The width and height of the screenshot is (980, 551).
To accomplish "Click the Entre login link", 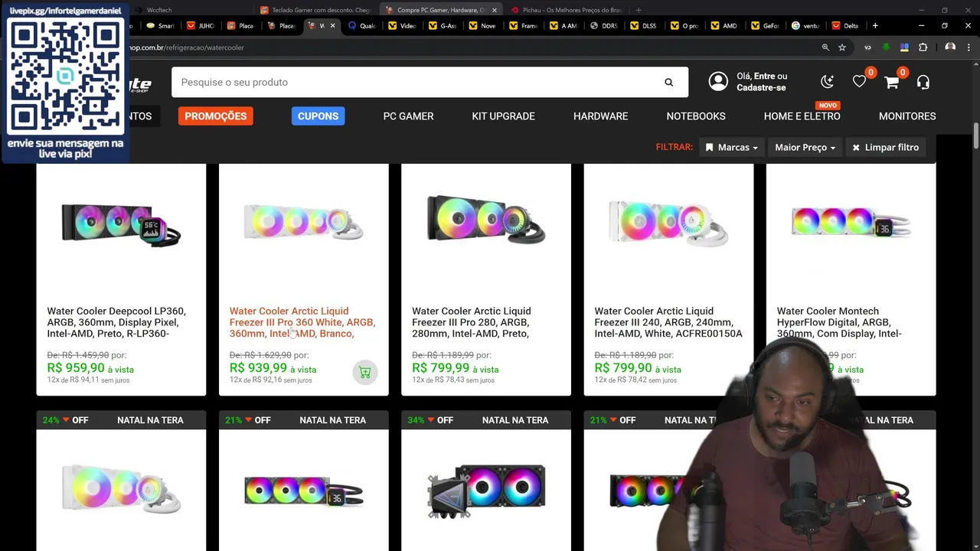I will 764,77.
